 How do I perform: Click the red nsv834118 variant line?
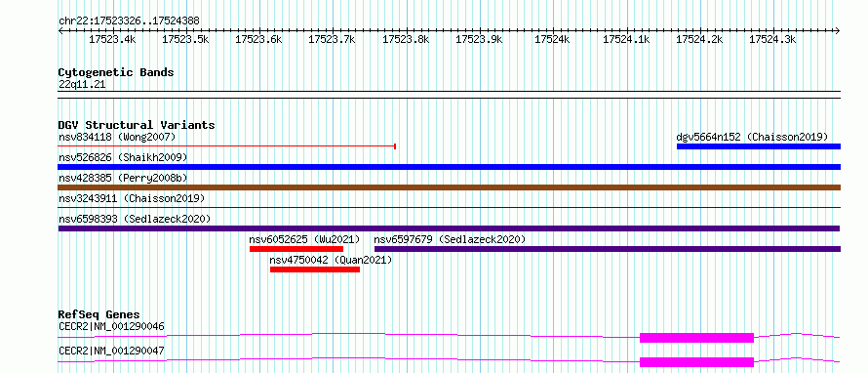click(x=227, y=146)
